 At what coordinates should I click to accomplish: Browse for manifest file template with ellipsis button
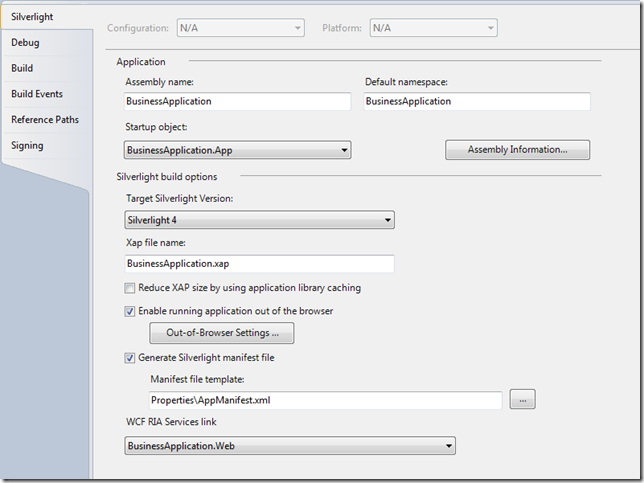coord(523,400)
